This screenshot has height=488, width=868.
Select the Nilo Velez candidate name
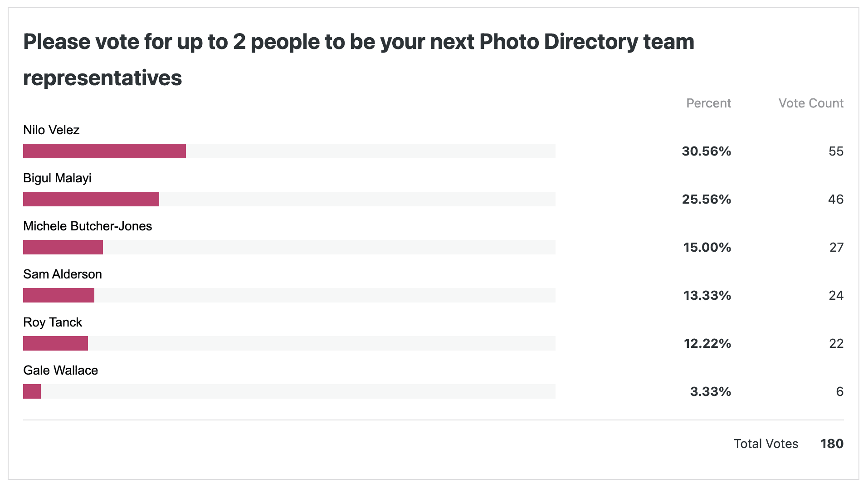tap(51, 130)
